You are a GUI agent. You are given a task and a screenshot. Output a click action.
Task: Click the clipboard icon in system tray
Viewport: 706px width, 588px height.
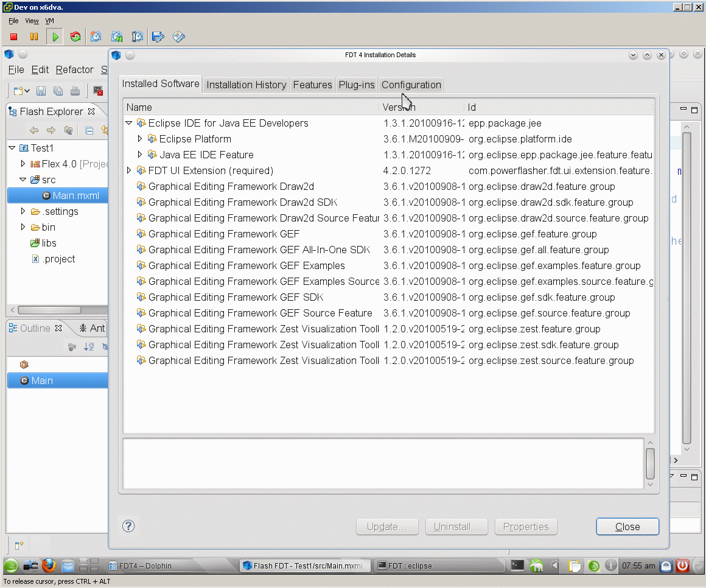575,565
